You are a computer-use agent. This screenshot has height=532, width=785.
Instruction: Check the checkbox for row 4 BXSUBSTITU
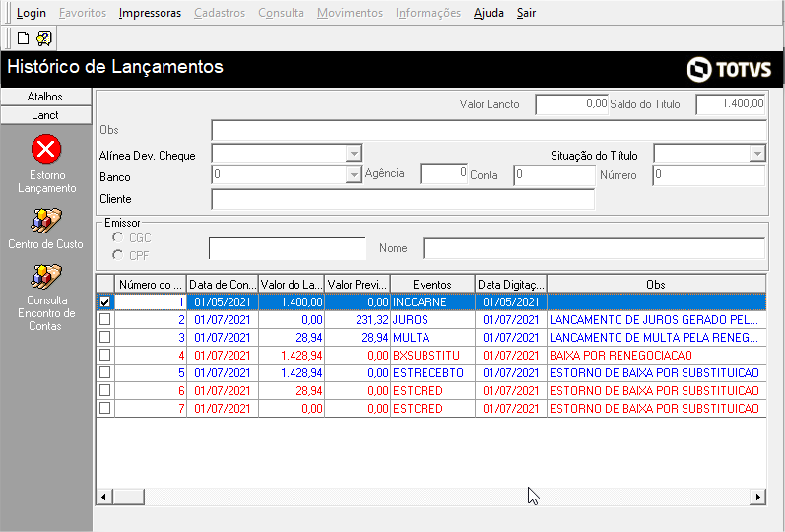click(x=105, y=356)
